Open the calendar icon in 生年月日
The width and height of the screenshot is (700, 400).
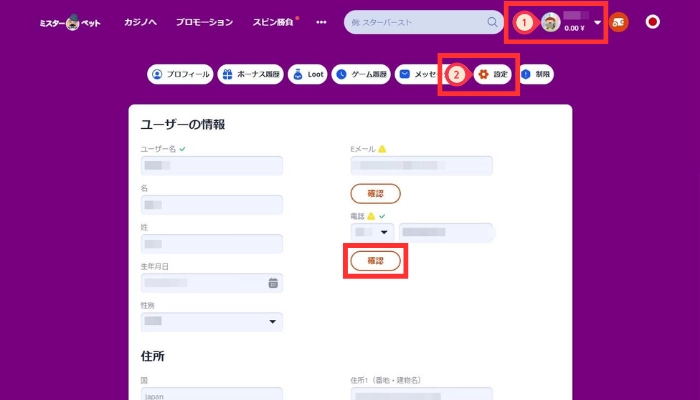point(273,283)
